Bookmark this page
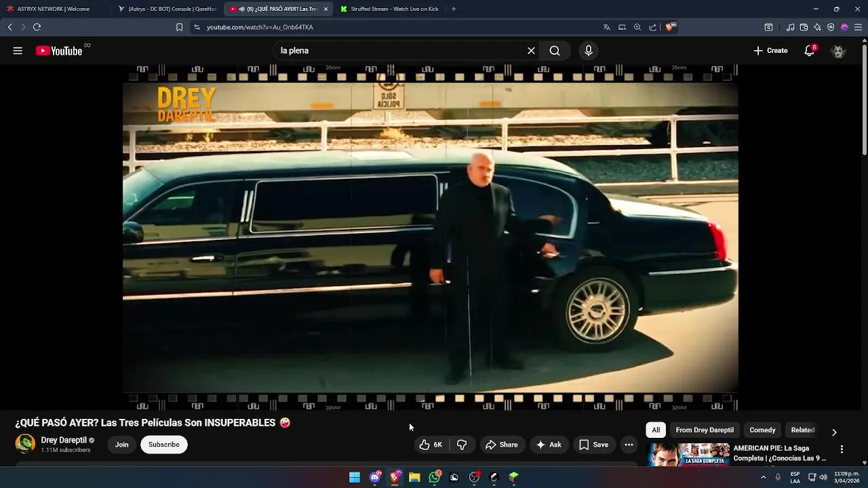 click(179, 27)
